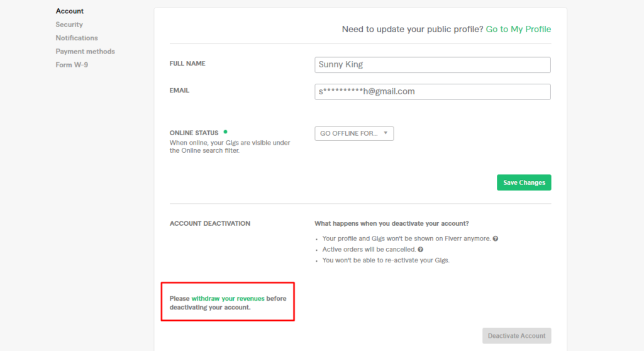Go to Payment methods settings
The width and height of the screenshot is (644, 351).
[x=85, y=52]
